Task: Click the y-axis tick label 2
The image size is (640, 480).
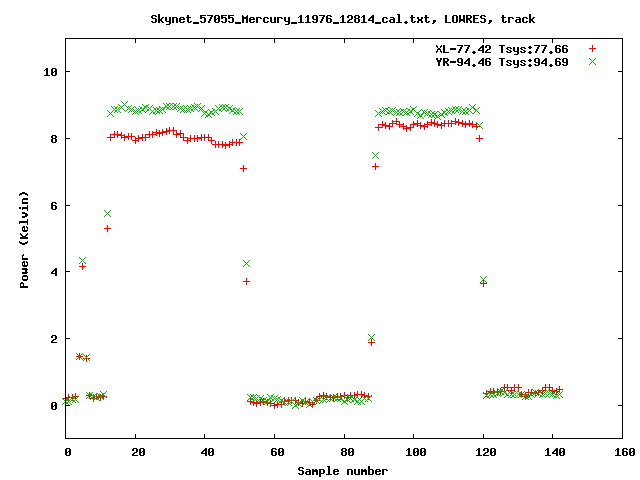Action: pos(54,339)
